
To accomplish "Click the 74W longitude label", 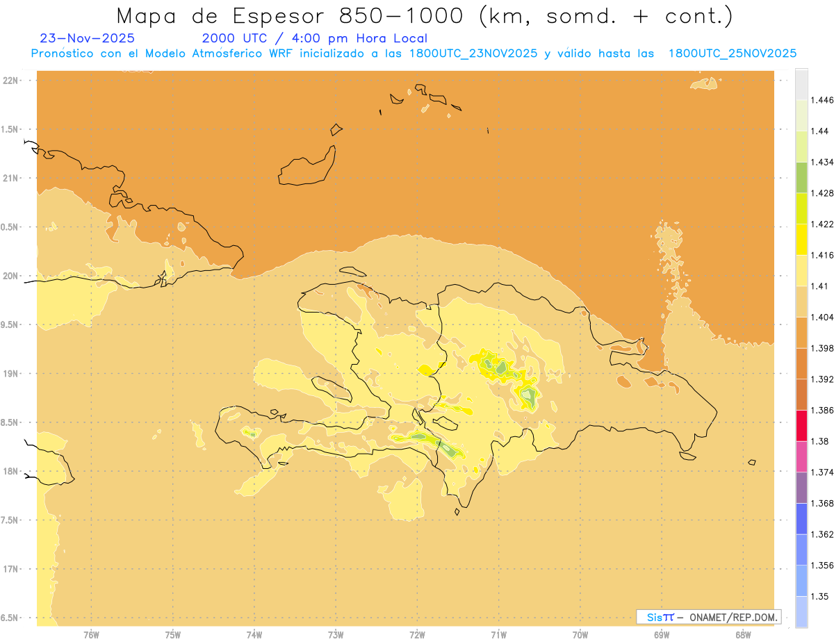I will pos(254,634).
